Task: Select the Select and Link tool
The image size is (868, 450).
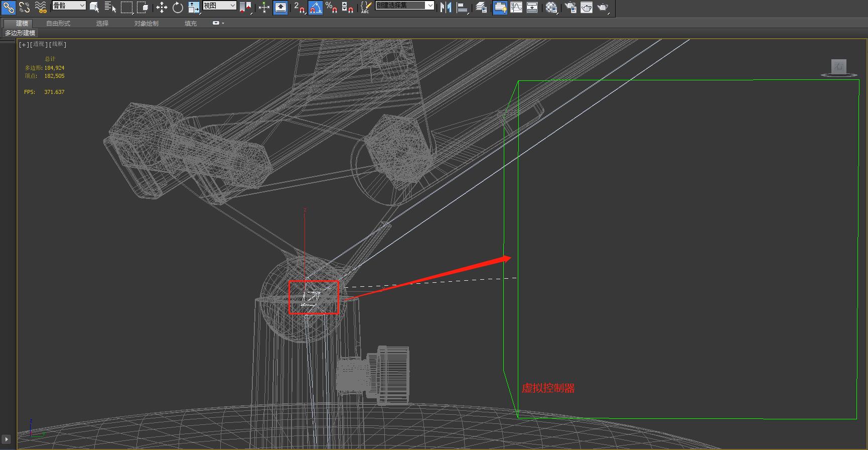Action: (9, 7)
